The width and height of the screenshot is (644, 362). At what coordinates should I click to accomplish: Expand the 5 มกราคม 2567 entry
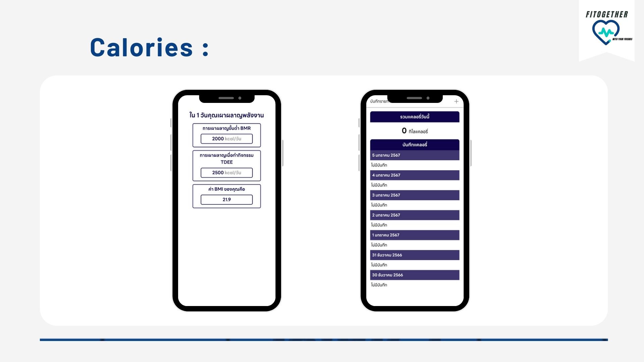[414, 155]
